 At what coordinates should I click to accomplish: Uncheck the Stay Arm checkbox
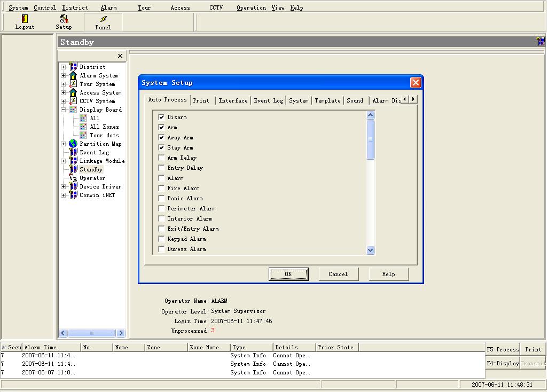(x=161, y=147)
